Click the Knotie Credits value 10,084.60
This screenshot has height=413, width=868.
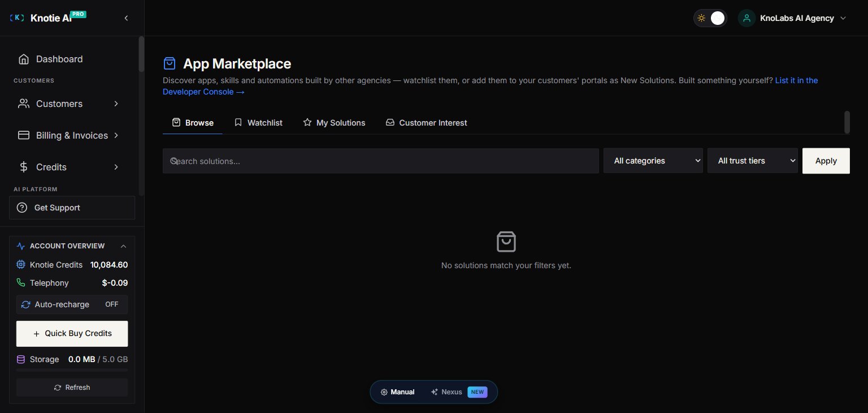coord(109,265)
